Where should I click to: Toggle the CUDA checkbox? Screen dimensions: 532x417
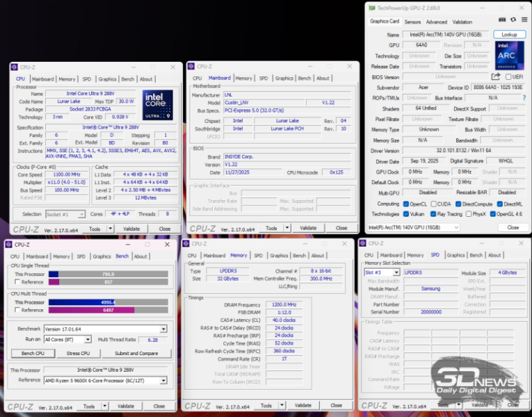coord(434,204)
